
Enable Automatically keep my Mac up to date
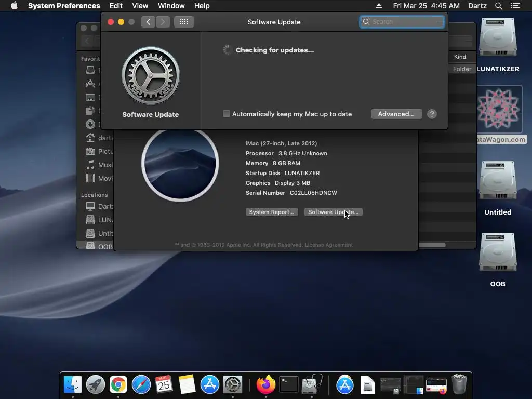tap(227, 114)
